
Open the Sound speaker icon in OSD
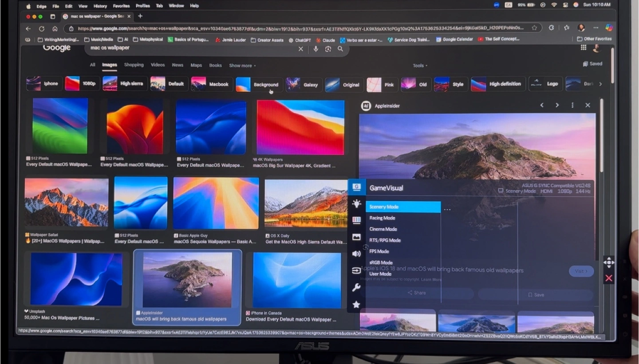pos(356,254)
